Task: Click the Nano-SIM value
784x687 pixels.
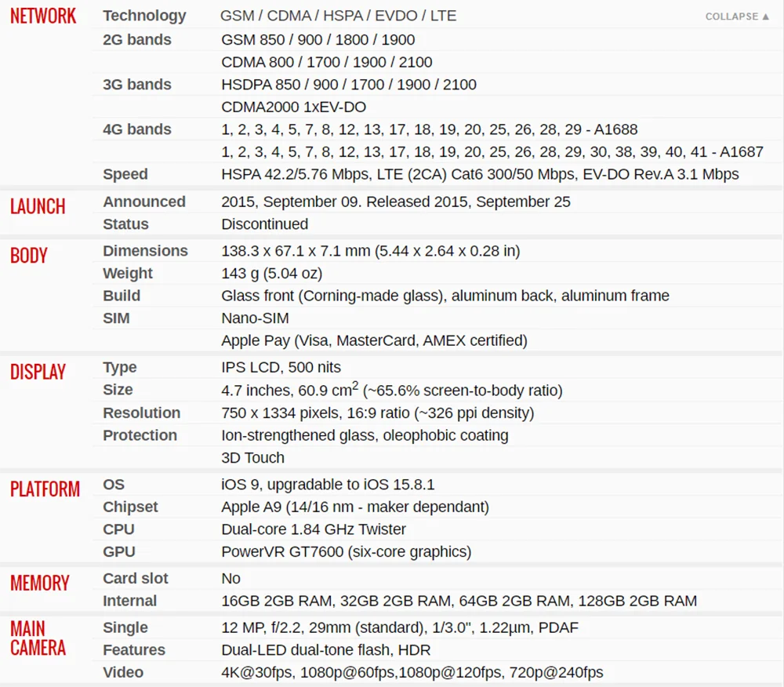Action: pyautogui.click(x=255, y=318)
